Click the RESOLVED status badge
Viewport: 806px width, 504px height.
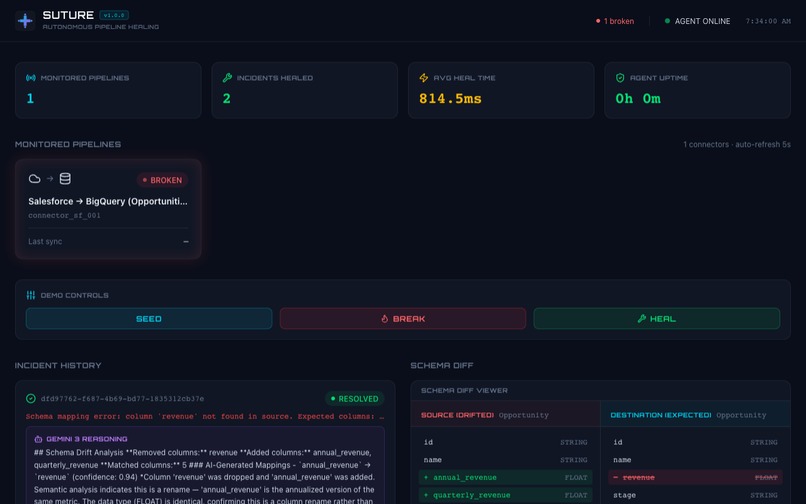click(355, 399)
